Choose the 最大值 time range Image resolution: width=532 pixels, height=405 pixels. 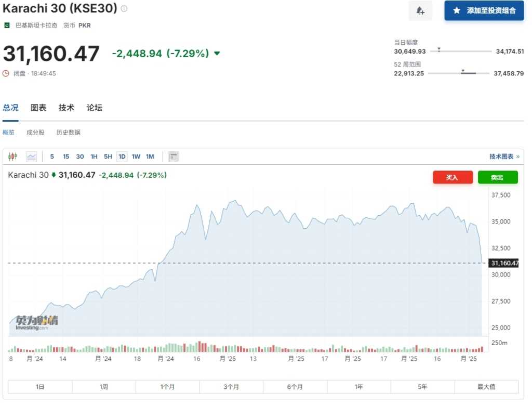(486, 387)
